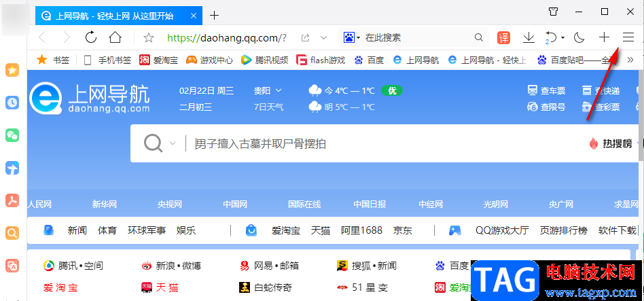Open the 书签 bookmarks star
The image size is (644, 301).
point(54,60)
